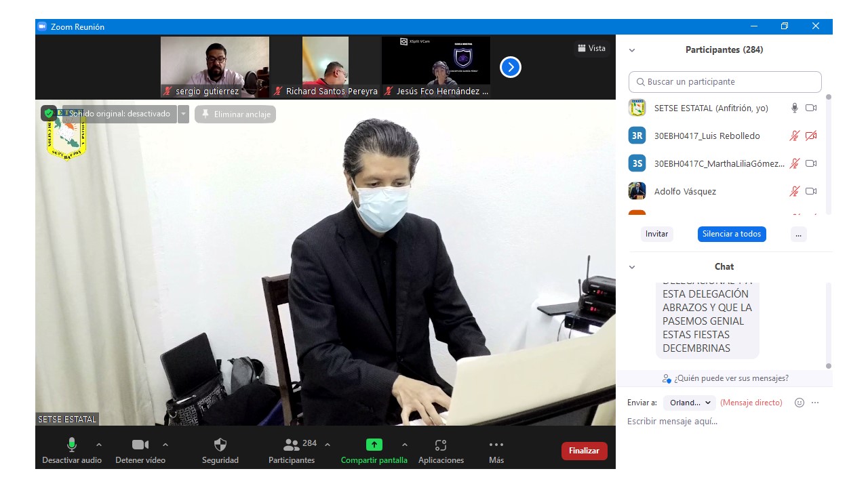This screenshot has height=488, width=868.
Task: Open the Más three-dots menu
Action: click(496, 445)
